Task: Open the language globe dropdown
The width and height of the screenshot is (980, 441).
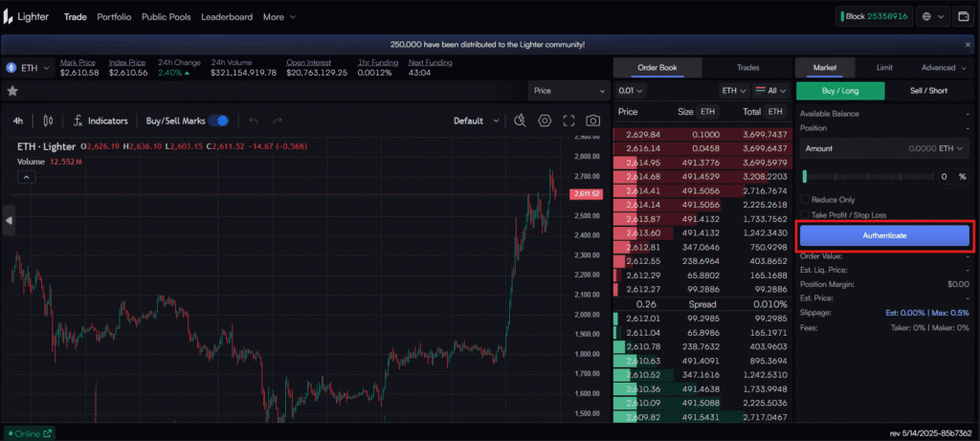Action: [x=933, y=17]
